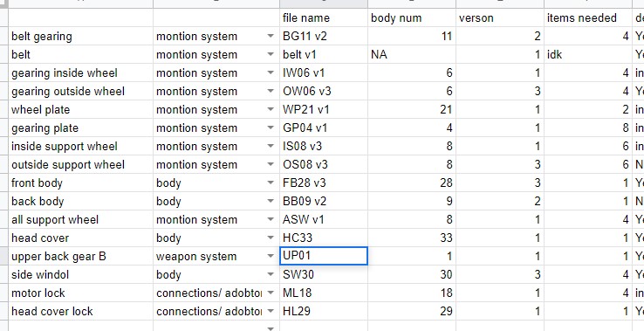The width and height of the screenshot is (644, 331).
Task: Select 'front body' cell
Action: [81, 183]
